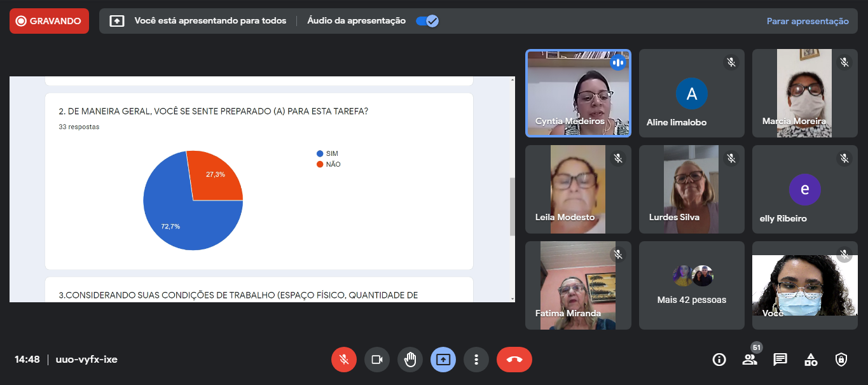
Task: Show participants list with 51 badge
Action: tap(750, 360)
